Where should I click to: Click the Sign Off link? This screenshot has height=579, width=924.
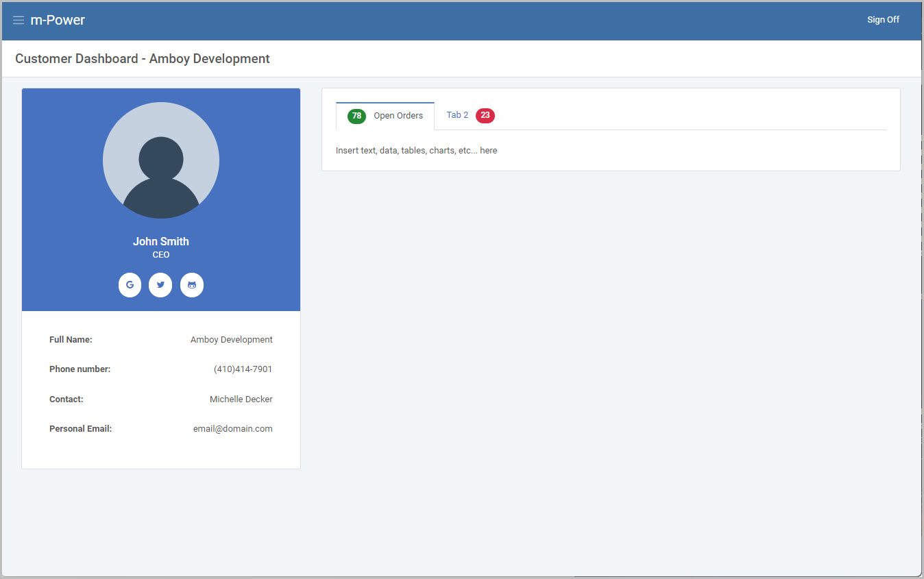pos(883,20)
